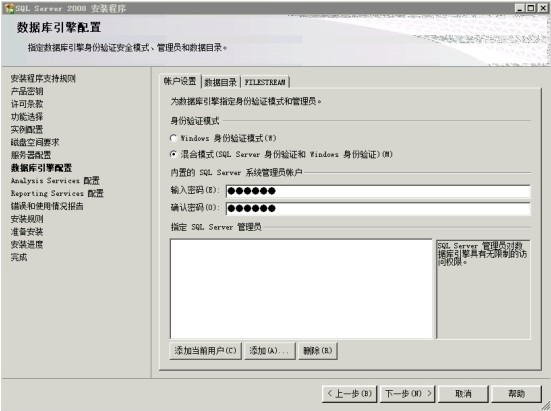Select Analysis Services 配置 step in sidebar

click(x=55, y=181)
